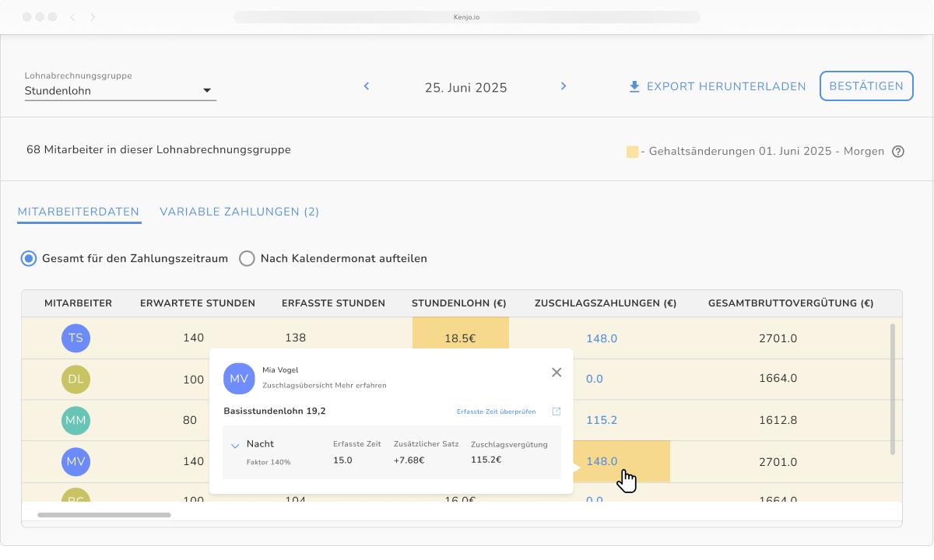Screen dimensions: 934x560
Task: Click the external link icon in popup
Action: click(556, 411)
